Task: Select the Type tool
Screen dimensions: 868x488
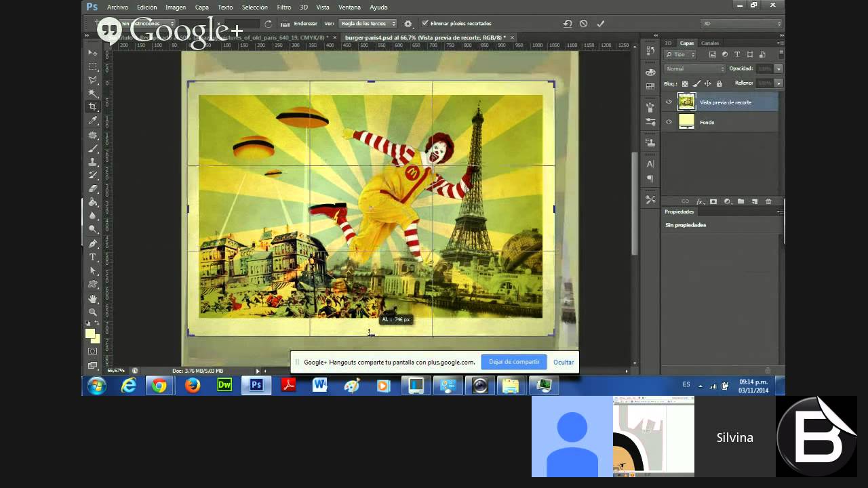Action: click(x=93, y=257)
